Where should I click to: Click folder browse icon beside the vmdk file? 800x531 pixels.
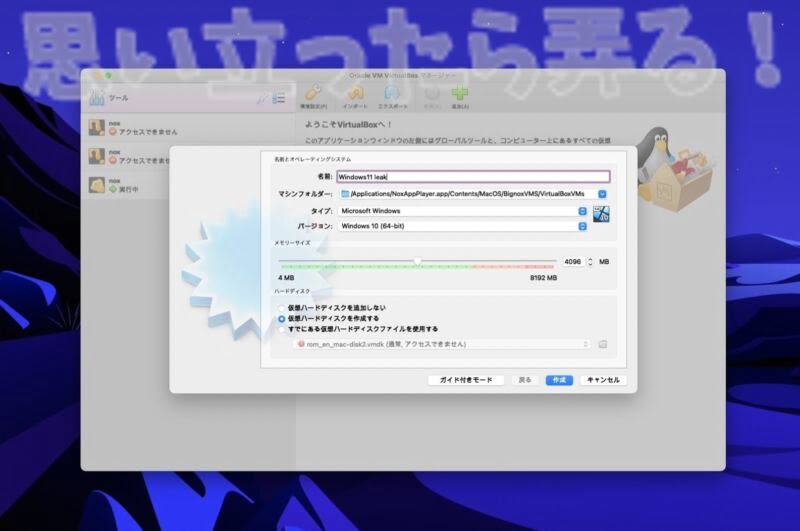(x=603, y=344)
